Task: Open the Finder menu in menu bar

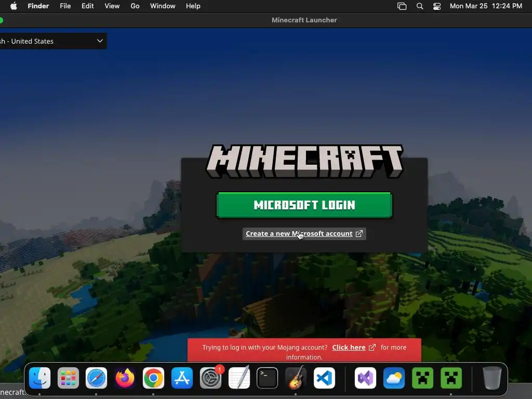Action: click(x=38, y=6)
